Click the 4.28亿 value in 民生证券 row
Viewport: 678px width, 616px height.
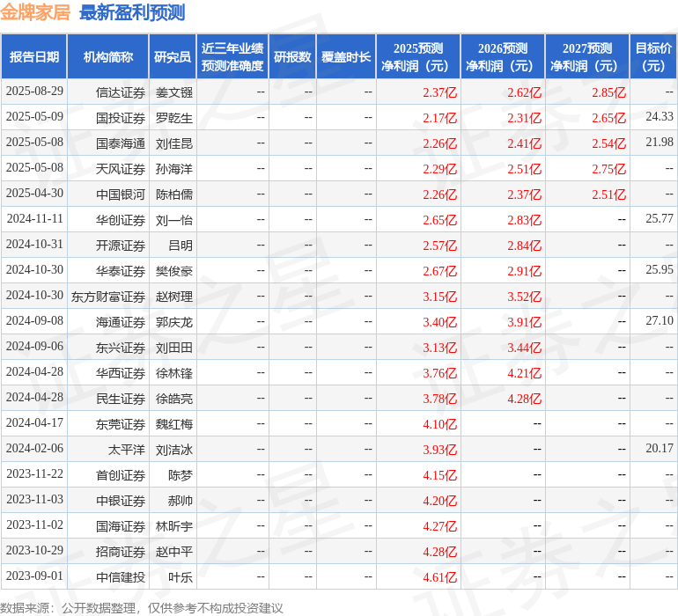(524, 399)
